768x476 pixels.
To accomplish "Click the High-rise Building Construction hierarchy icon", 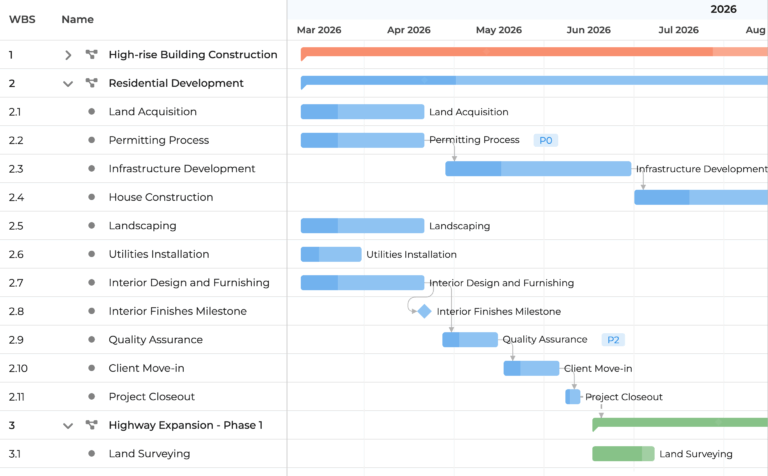I will pyautogui.click(x=92, y=55).
